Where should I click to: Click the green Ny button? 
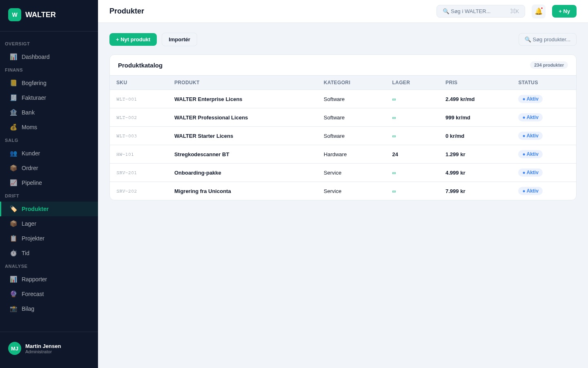click(564, 11)
